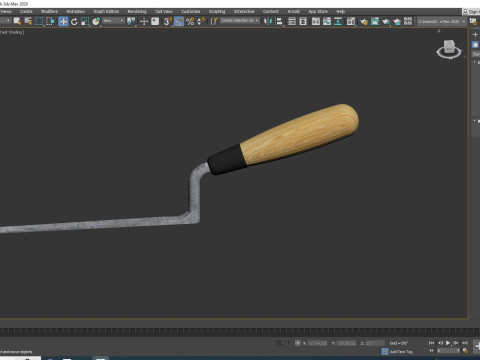Click Render Production teapot icon
This screenshot has width=480, height=360.
pos(386,22)
